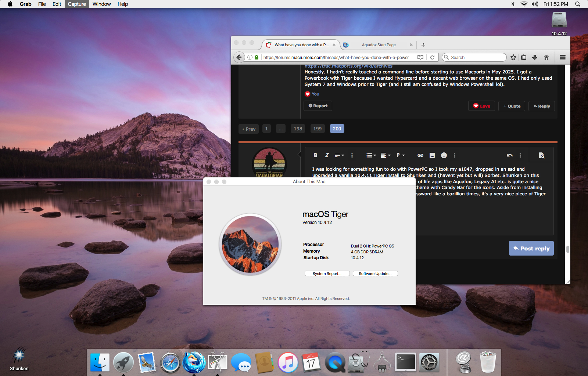The height and width of the screenshot is (376, 588).
Task: Preview the reply with the page-magnifier icon
Action: coord(541,155)
